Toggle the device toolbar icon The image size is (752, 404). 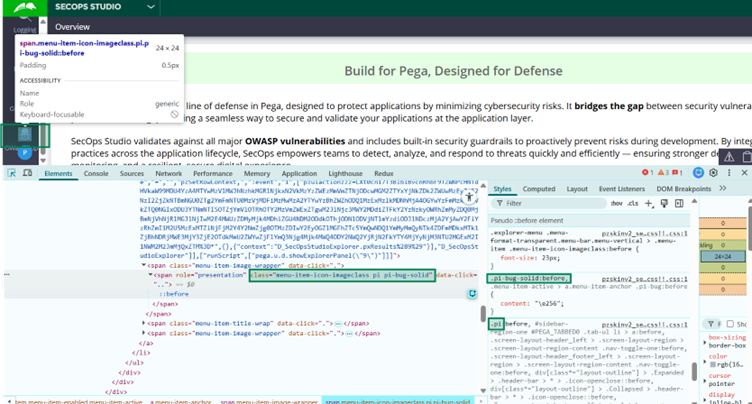click(x=25, y=173)
